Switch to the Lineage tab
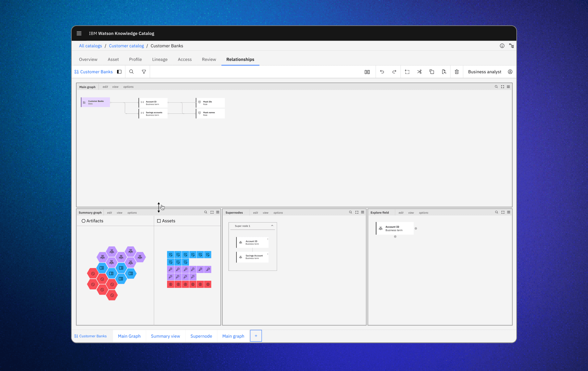 pyautogui.click(x=160, y=59)
